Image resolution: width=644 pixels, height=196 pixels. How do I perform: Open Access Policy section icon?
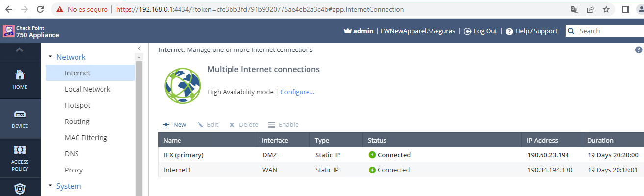point(20,157)
